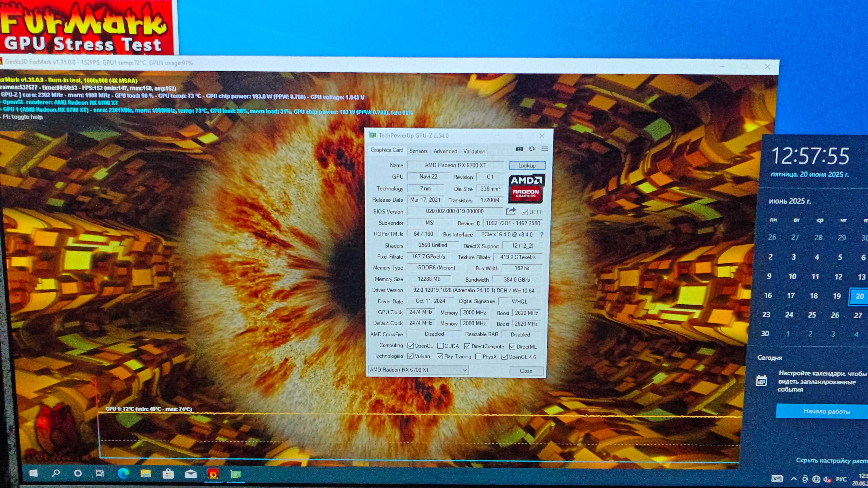Click the GPU-Z refresh icon
The width and height of the screenshot is (868, 488).
[x=532, y=149]
